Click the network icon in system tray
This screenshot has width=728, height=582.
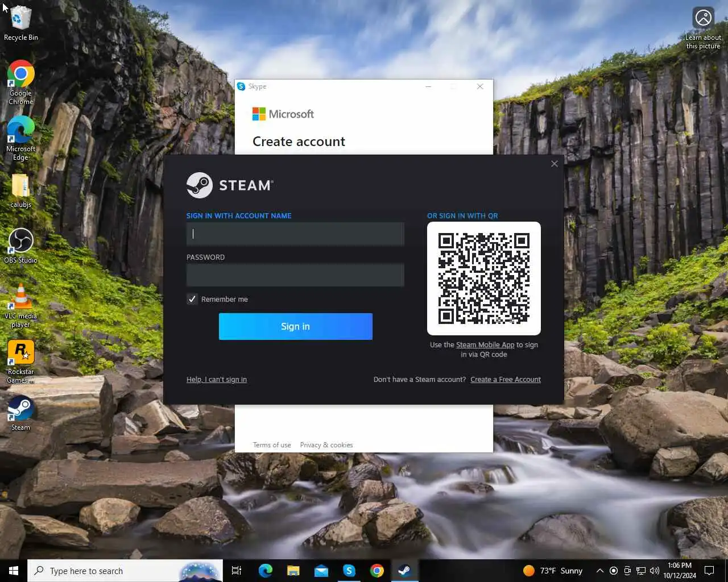click(641, 571)
